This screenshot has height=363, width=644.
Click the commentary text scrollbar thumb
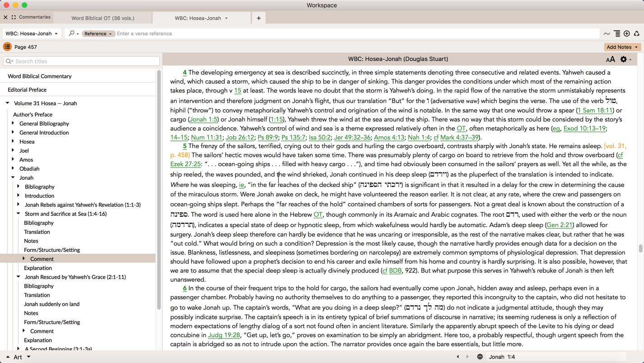[640, 248]
